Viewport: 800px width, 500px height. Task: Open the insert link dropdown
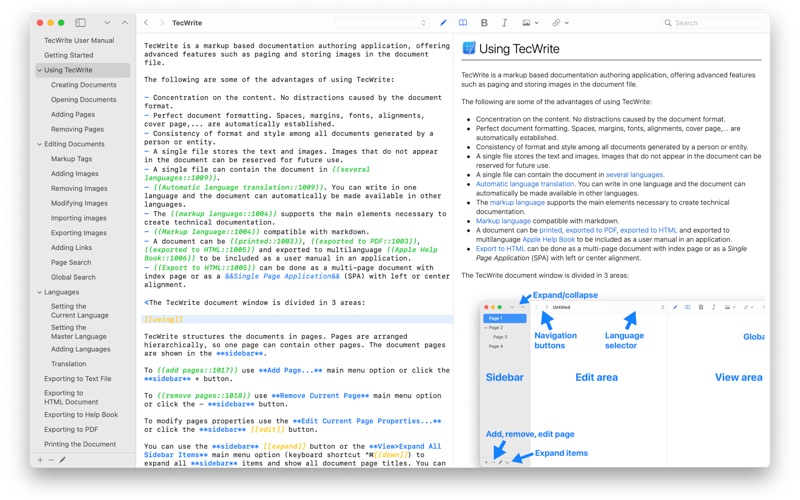[560, 22]
